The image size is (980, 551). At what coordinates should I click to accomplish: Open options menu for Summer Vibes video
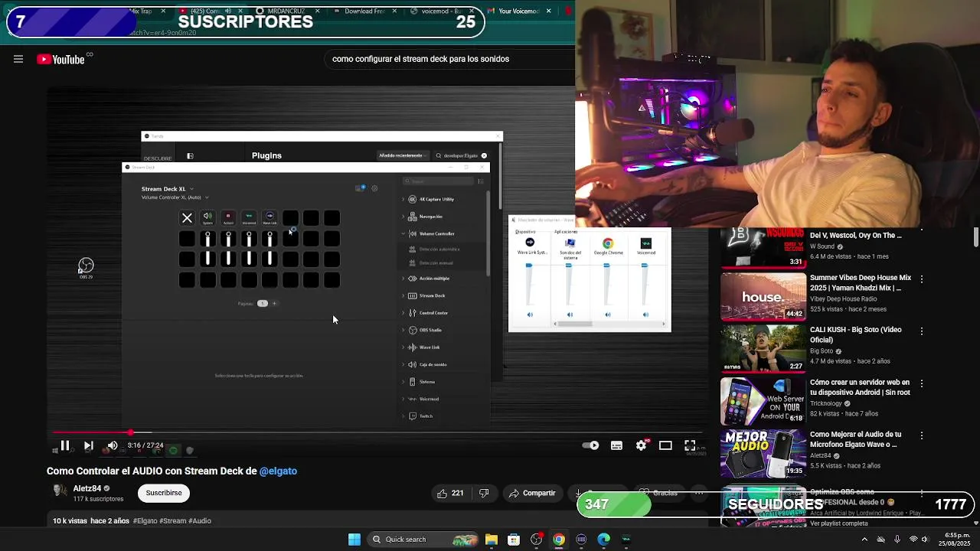point(922,279)
